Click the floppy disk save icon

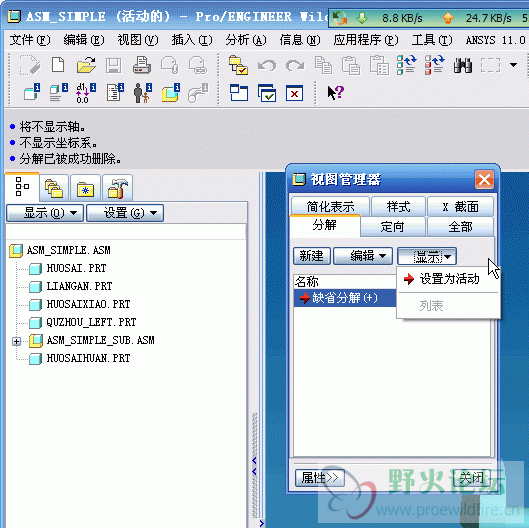(114, 65)
